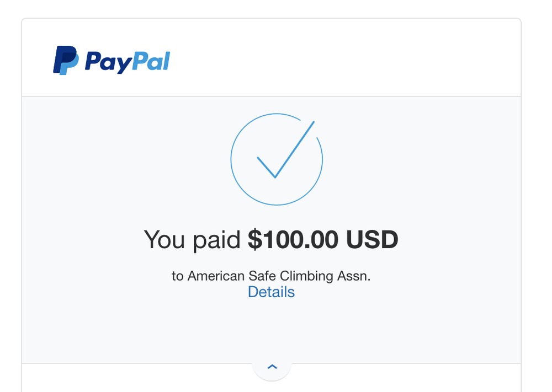The height and width of the screenshot is (392, 552).
Task: Click the white header area beside the PayPal logo
Action: (x=345, y=57)
